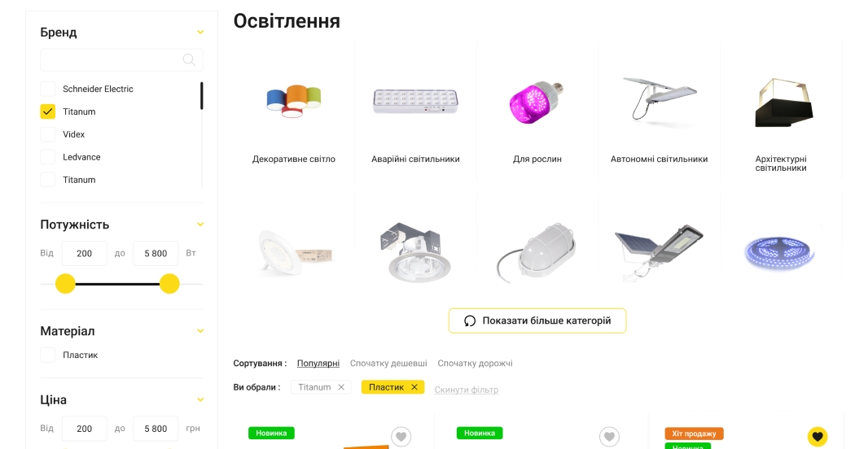Open the Для рослин category image
The image size is (868, 449).
537,102
